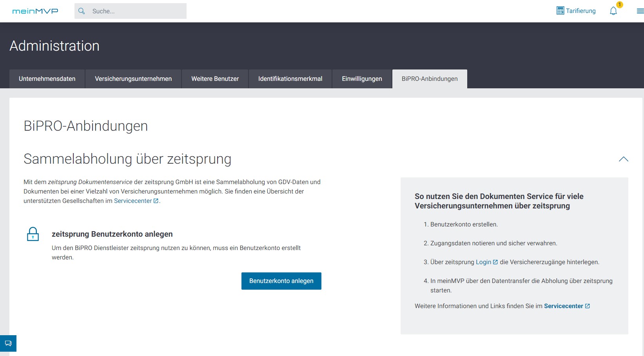Open the Tarifierung calculator link
Image resolution: width=644 pixels, height=356 pixels.
point(576,11)
